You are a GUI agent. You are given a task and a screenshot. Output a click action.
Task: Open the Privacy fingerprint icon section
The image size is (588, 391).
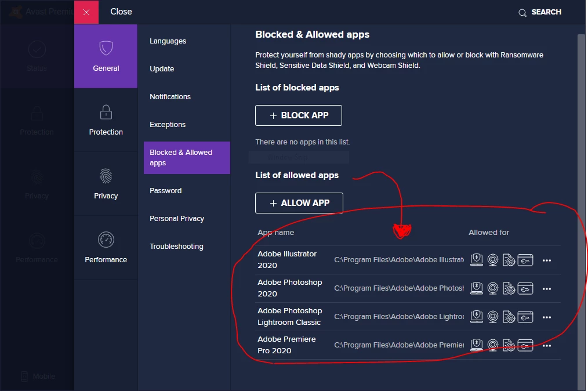pos(106,184)
